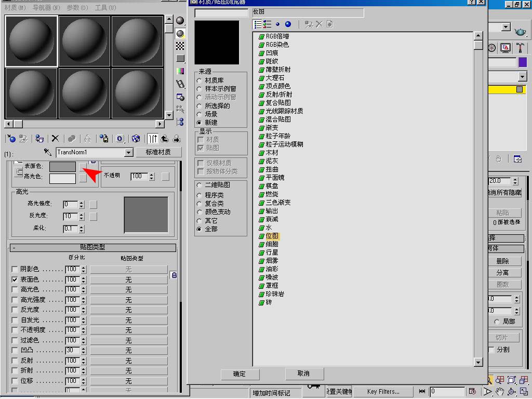Image resolution: width=532 pixels, height=399 pixels.
Task: Collapse the 贴图类型 rollout header
Action: (92, 248)
